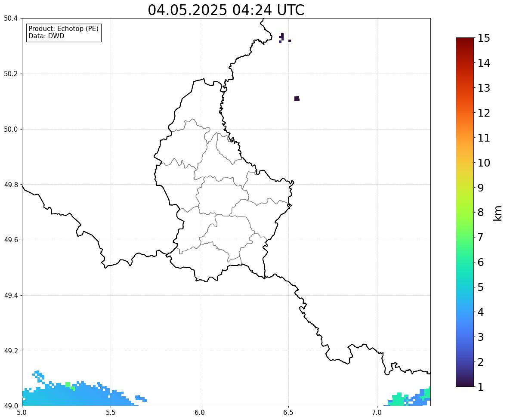This screenshot has height=420, width=507.
Task: Click colorbar tick label '12'
Action: click(x=484, y=113)
